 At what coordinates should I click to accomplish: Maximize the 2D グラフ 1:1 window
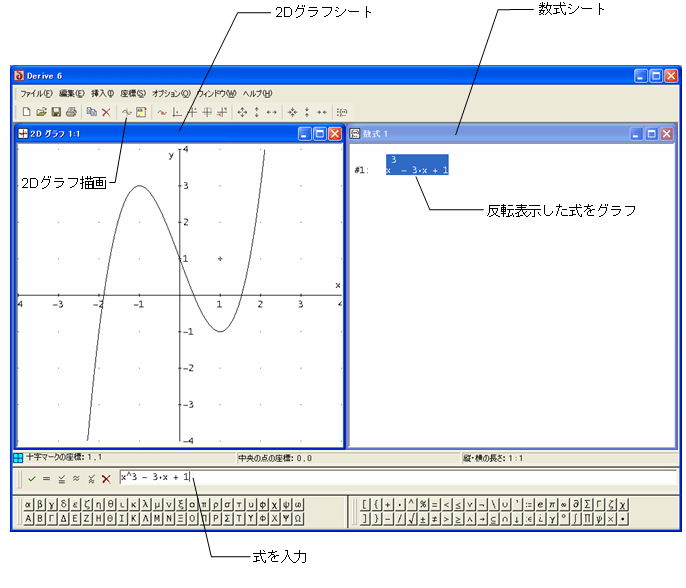(320, 134)
